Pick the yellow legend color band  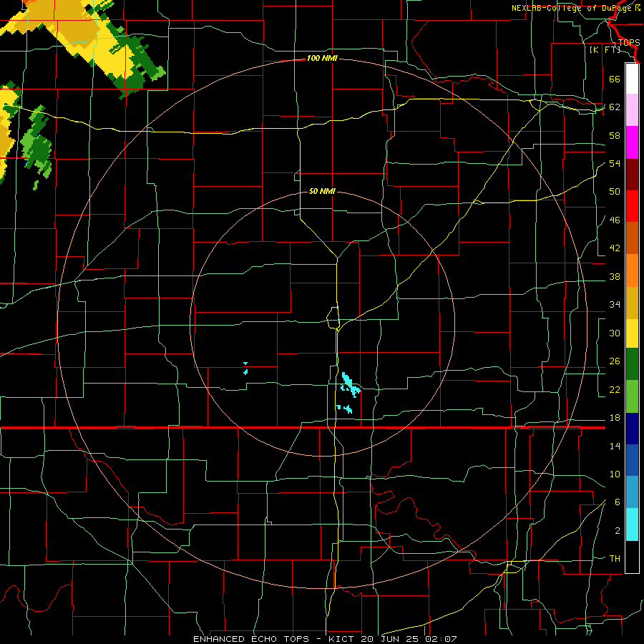632,333
